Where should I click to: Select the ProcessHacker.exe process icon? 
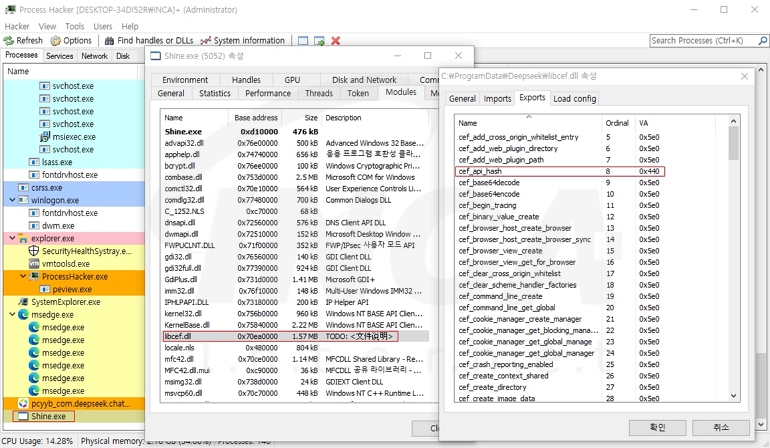coord(34,277)
